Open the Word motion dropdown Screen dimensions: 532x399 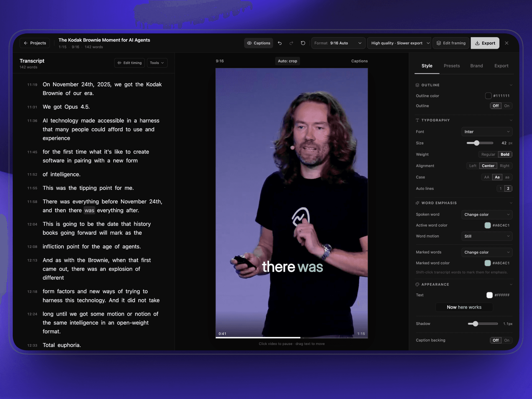[x=487, y=236]
